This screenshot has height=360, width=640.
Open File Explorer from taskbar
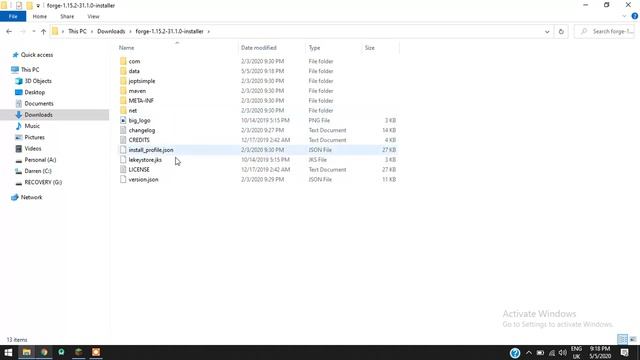tap(27, 352)
